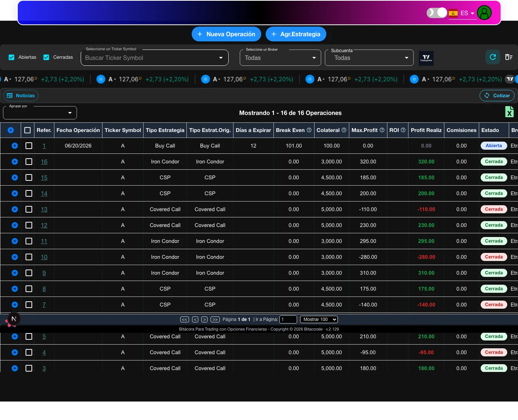Expand row details for operation 4
The width and height of the screenshot is (518, 420).
pos(15,352)
